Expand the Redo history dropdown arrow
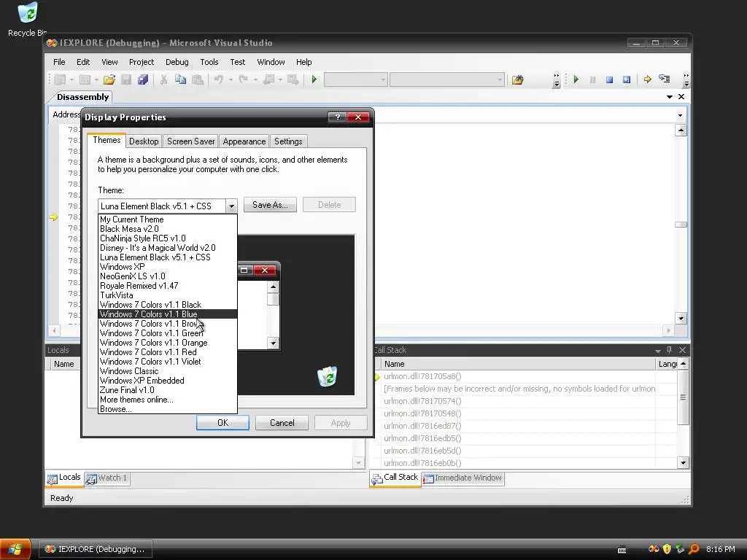 (x=255, y=79)
